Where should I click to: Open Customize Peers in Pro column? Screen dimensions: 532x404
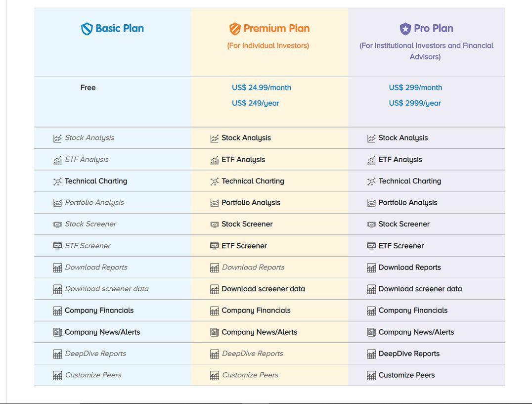click(406, 375)
